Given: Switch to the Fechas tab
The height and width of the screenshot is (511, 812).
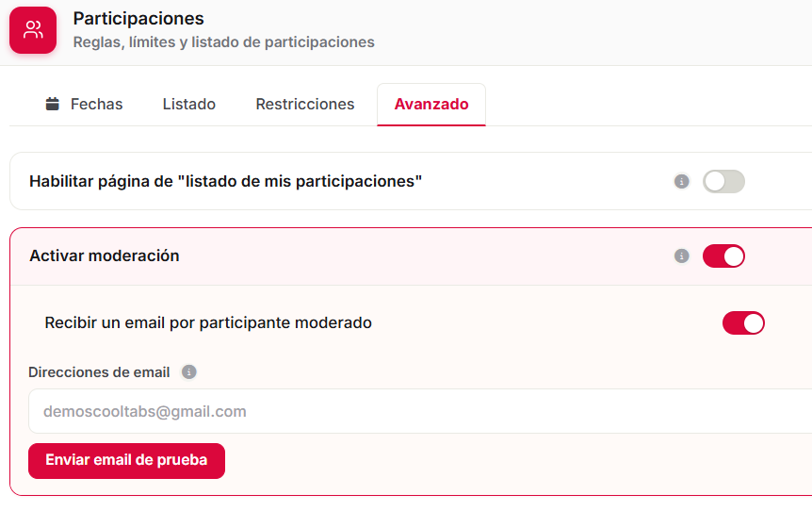Looking at the screenshot, I should click(85, 104).
